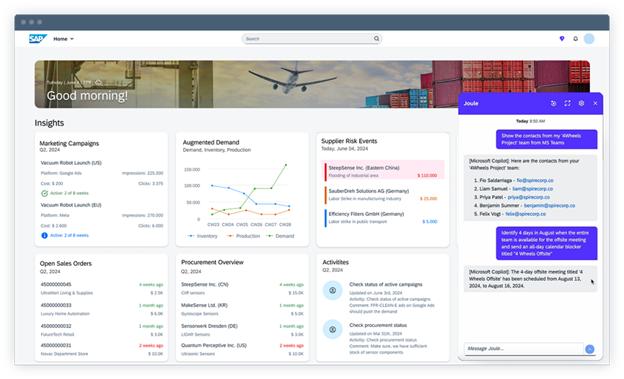Open sales order 45000000045
Screen dimensions: 624x379
pos(56,284)
